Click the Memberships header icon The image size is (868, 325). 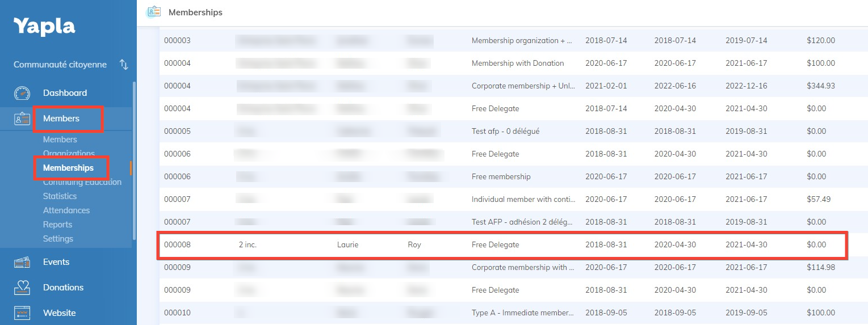(153, 12)
